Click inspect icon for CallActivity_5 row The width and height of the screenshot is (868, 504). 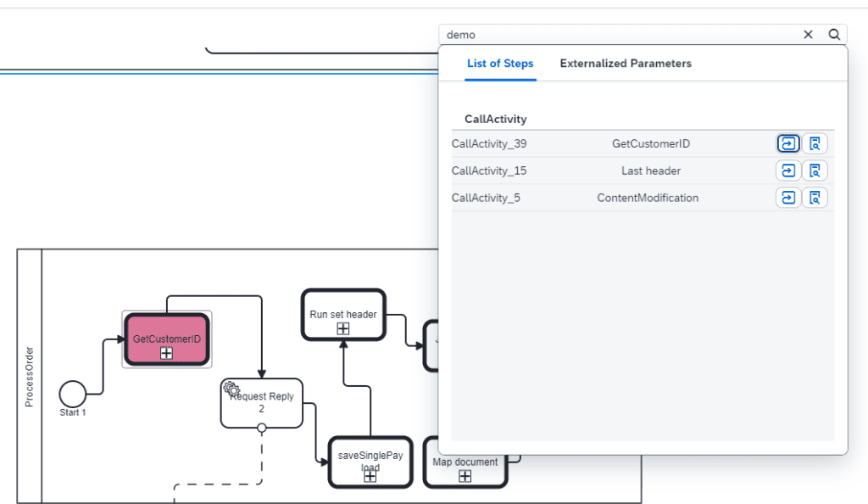(x=815, y=198)
